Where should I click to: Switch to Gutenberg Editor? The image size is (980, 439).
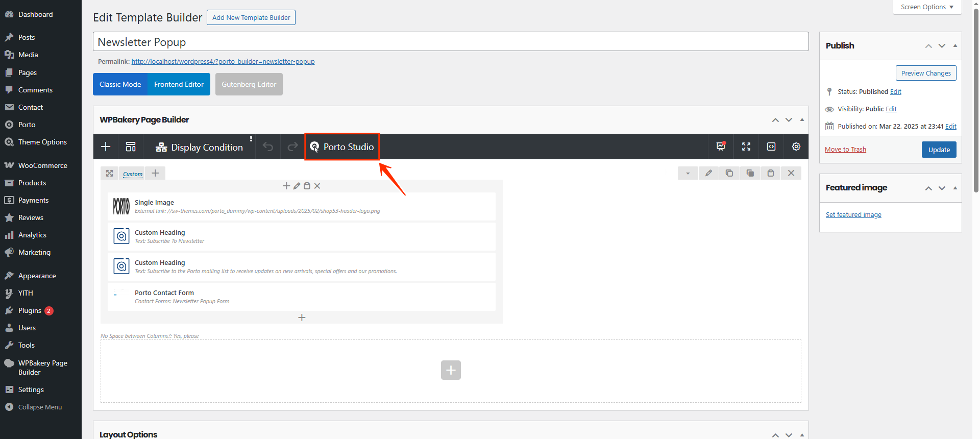point(249,84)
